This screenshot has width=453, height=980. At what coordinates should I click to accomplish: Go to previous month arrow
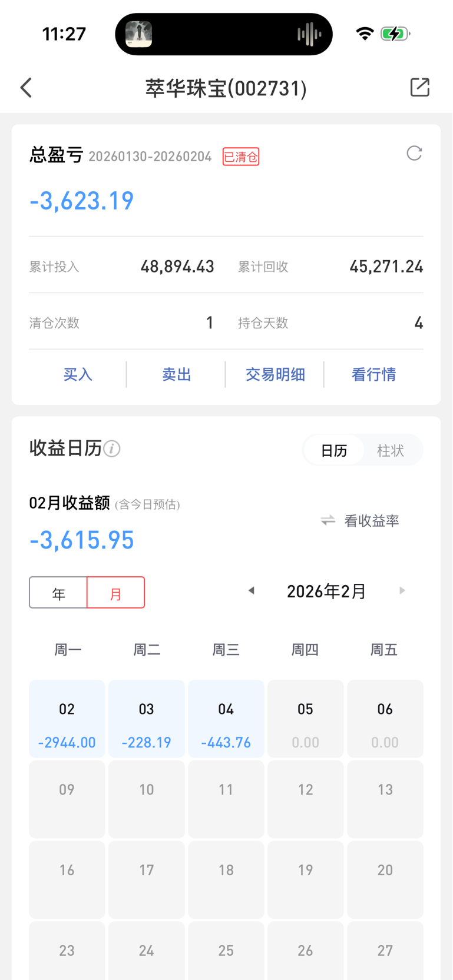[252, 590]
